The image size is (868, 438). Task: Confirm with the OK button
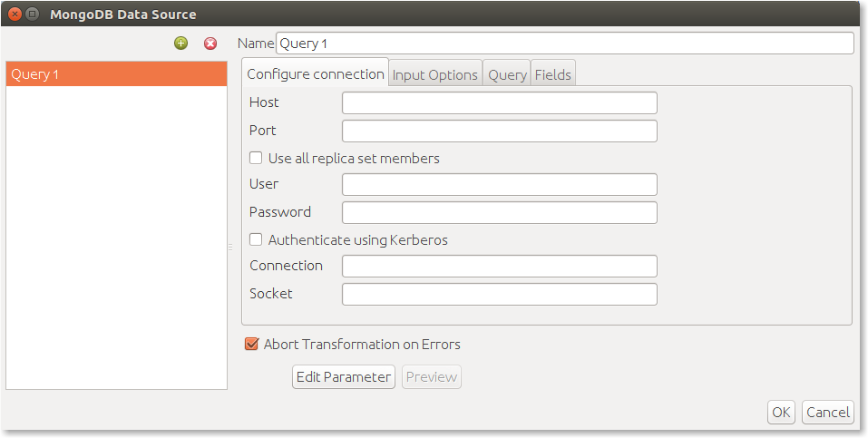(x=781, y=412)
